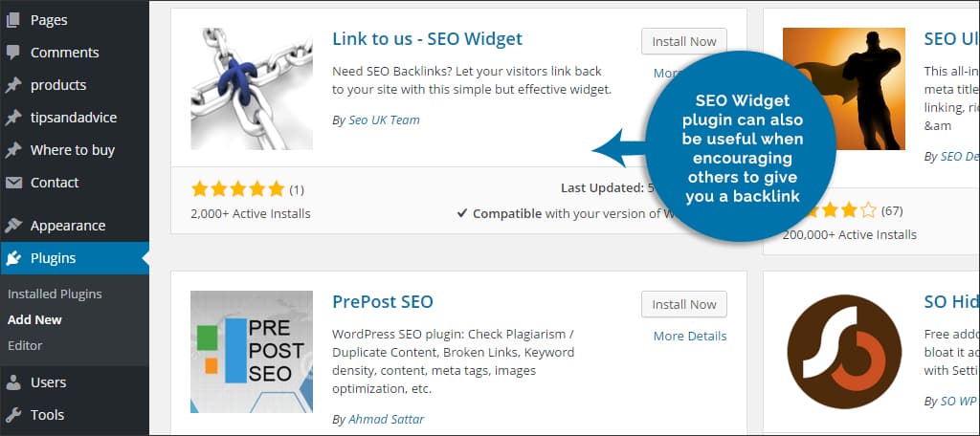Click the pin icon beside tipsandadvice

pyautogui.click(x=13, y=118)
